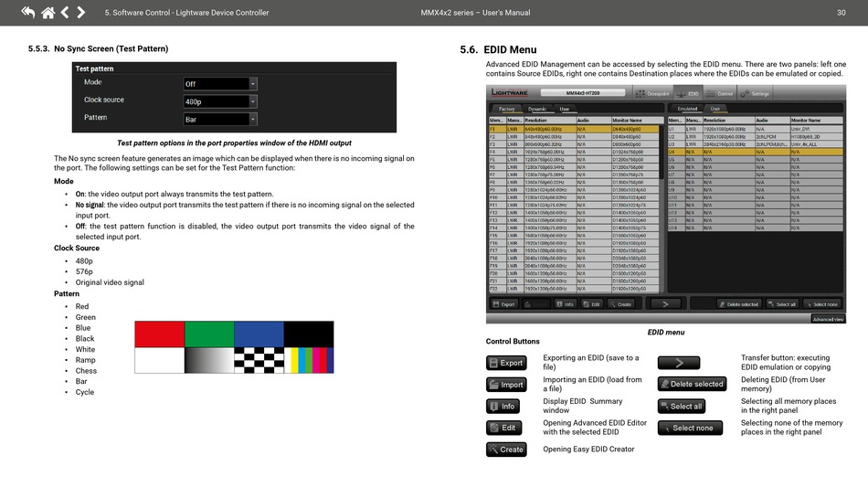
Task: Advance to next page with right chevron
Action: [x=81, y=12]
